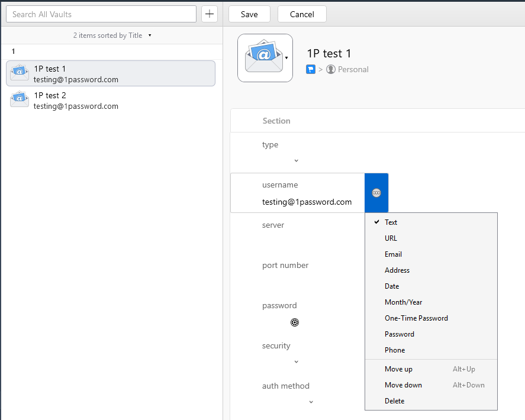
Task: Click the list group header '1'
Action: 14,51
